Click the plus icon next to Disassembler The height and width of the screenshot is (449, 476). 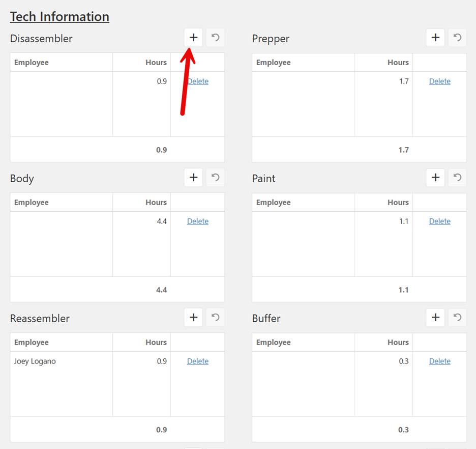click(x=193, y=38)
